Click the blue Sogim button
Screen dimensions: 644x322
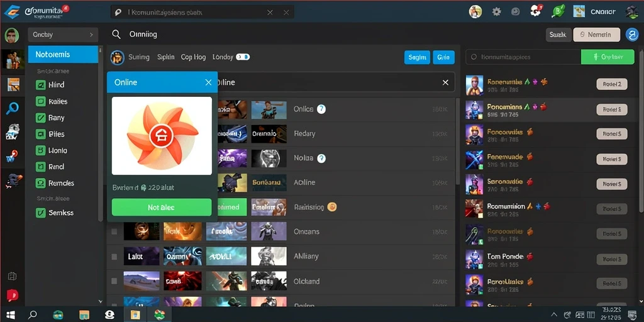(x=417, y=57)
